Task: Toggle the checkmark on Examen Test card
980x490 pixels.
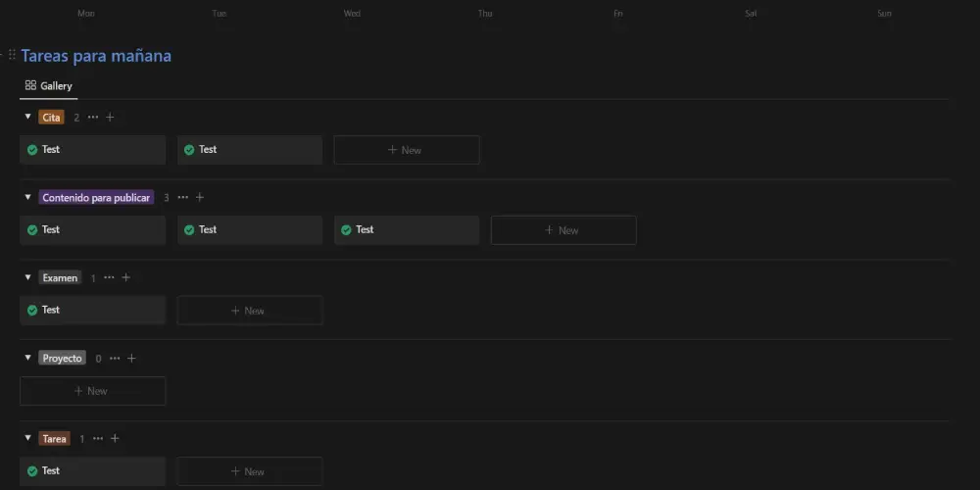Action: click(x=32, y=311)
